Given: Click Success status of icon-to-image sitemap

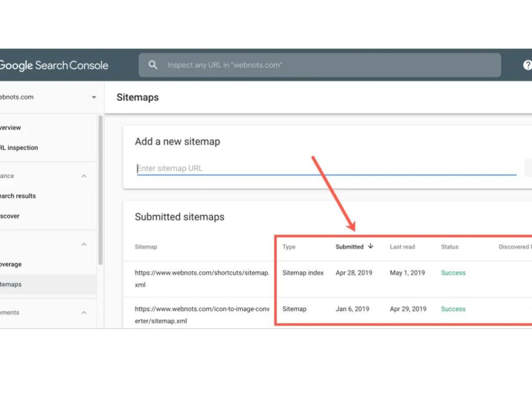Looking at the screenshot, I should click(x=453, y=309).
